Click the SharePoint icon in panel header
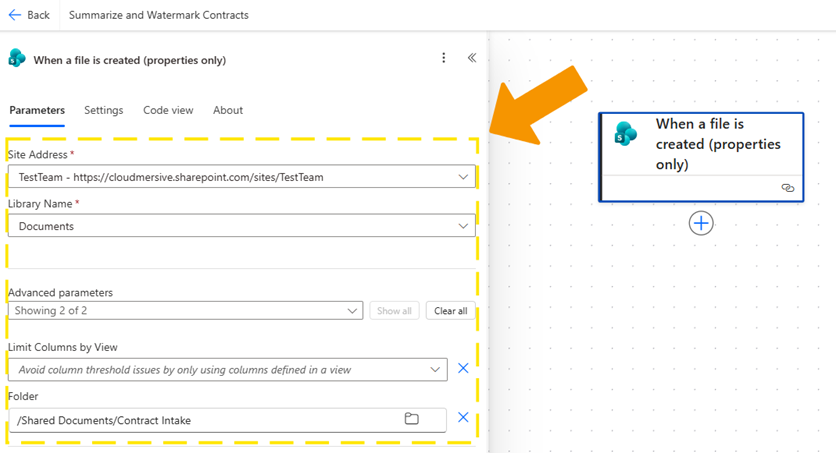The image size is (836, 453). pyautogui.click(x=17, y=58)
